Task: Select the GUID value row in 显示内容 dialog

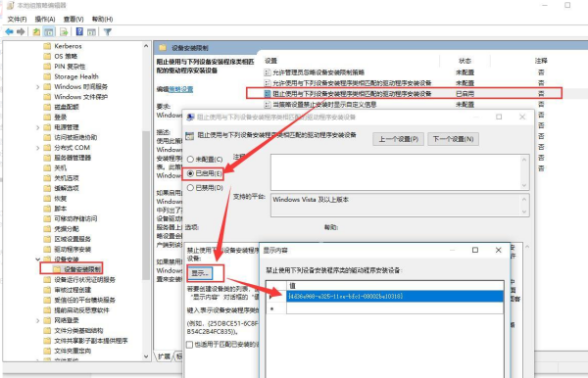Action: 395,296
